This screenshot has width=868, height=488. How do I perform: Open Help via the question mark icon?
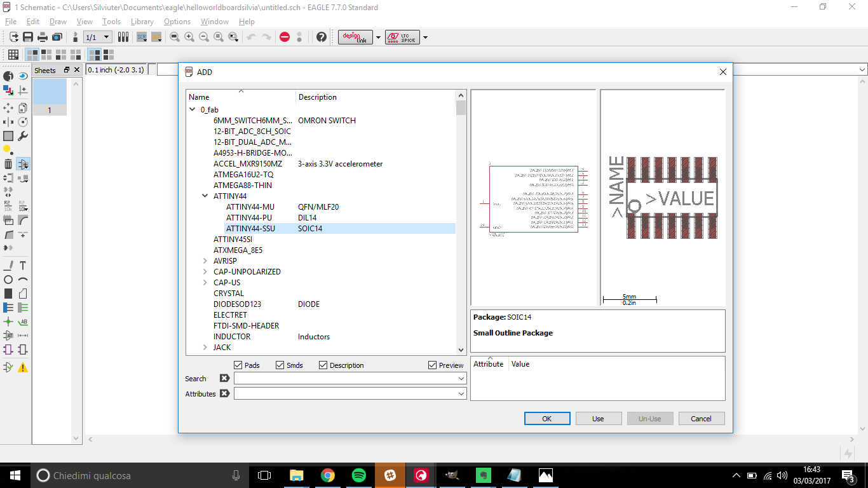pyautogui.click(x=322, y=37)
